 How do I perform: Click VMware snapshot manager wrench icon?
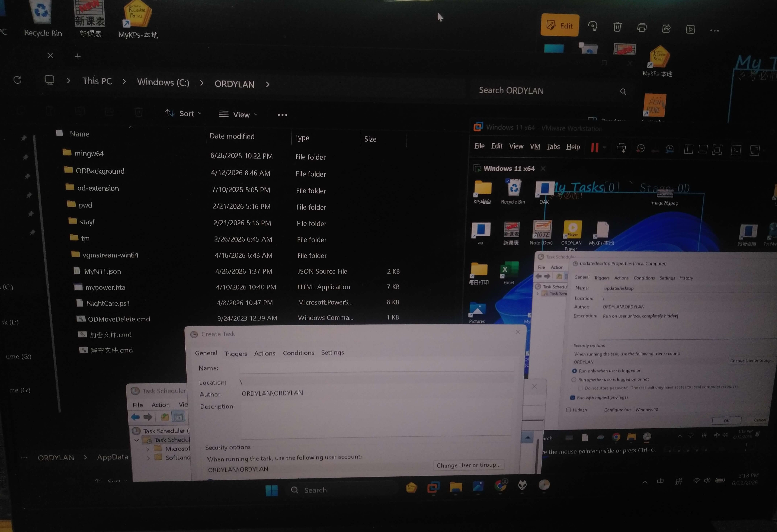669,149
